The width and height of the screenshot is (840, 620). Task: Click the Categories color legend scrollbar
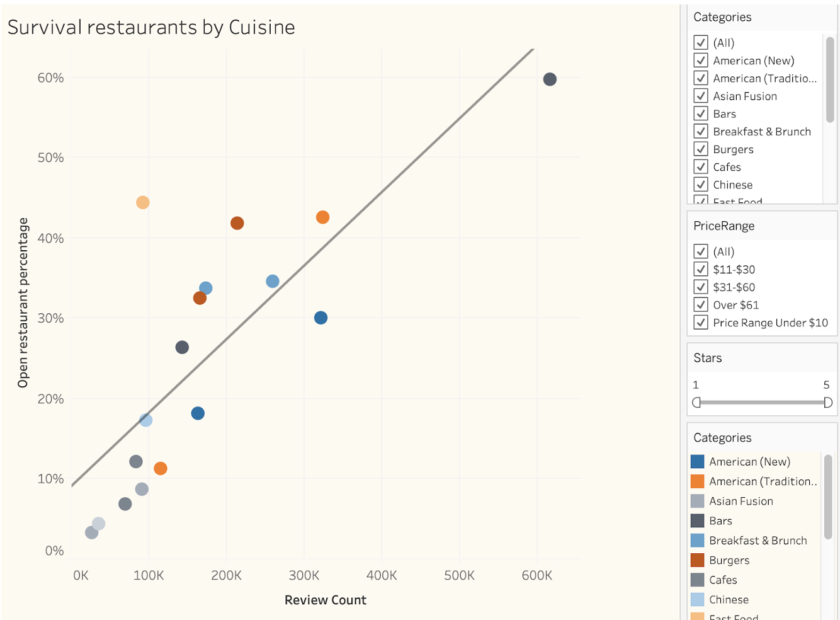coord(828,497)
